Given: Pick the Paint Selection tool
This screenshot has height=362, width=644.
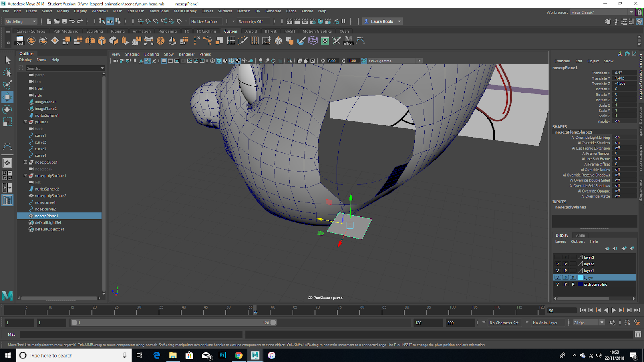Looking at the screenshot, I should click(7, 85).
